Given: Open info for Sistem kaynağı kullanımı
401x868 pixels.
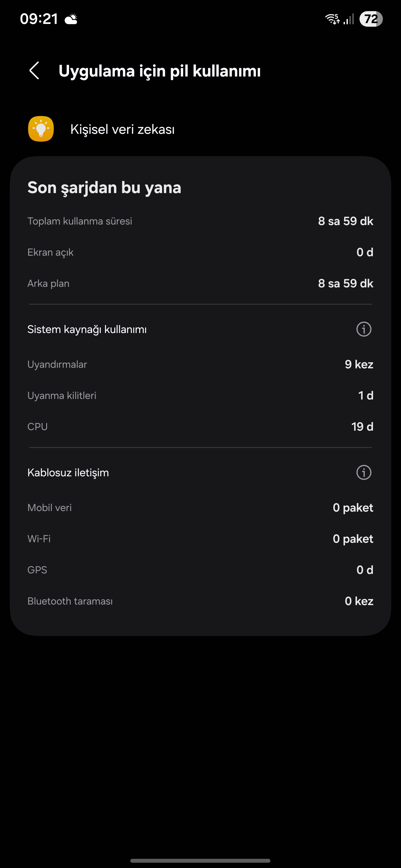Looking at the screenshot, I should 364,329.
